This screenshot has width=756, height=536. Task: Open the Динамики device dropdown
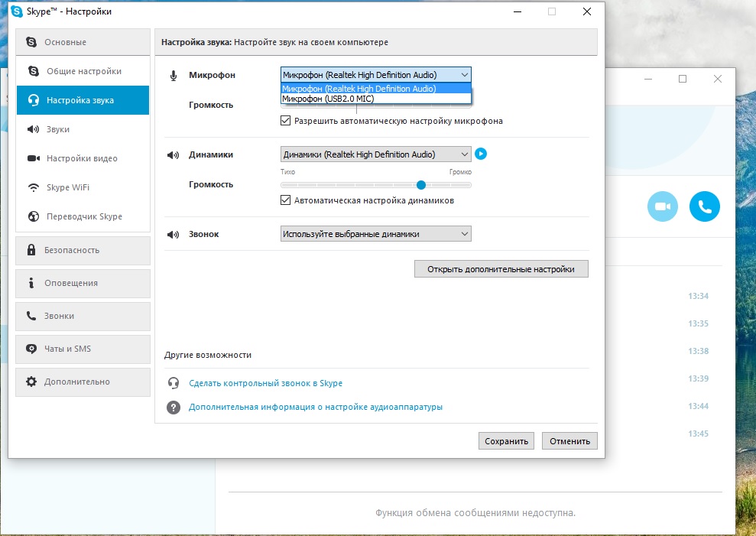click(375, 154)
